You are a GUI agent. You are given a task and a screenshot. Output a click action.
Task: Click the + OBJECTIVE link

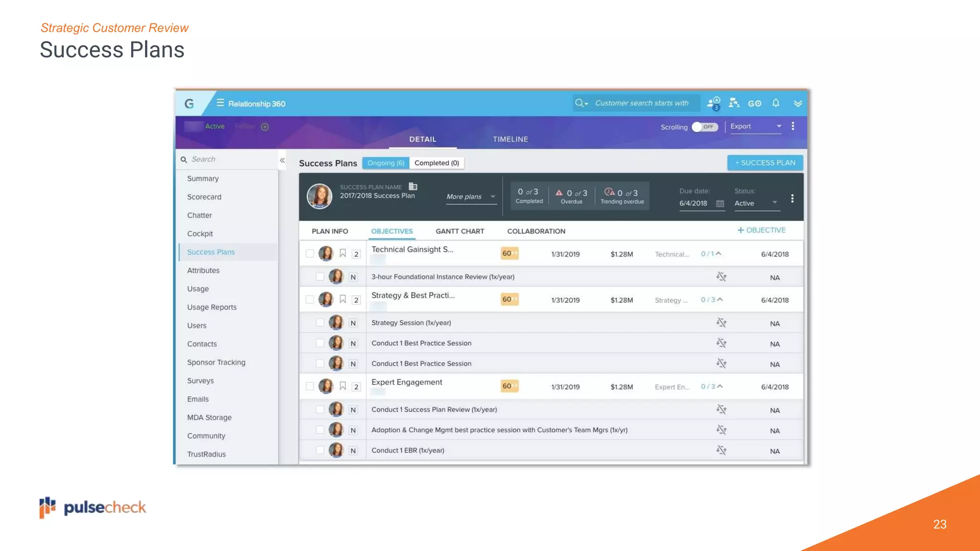[x=761, y=230]
